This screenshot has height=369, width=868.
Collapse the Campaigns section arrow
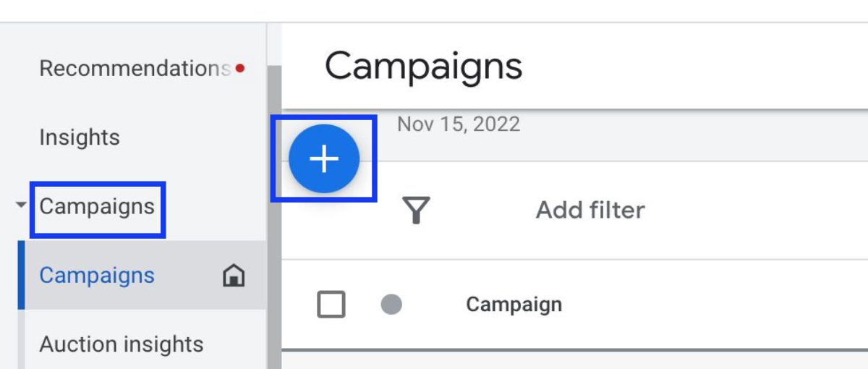click(21, 207)
